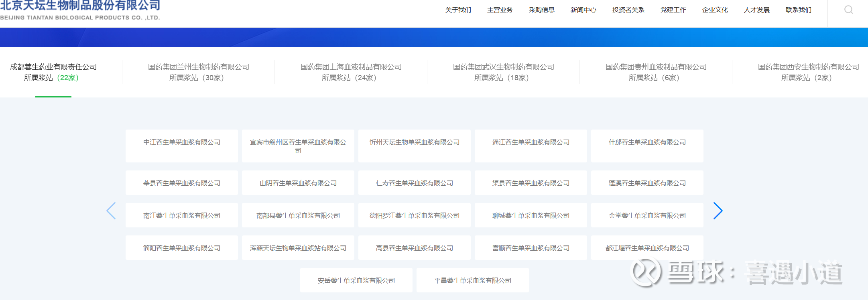Open the 人才发展 menu item
The height and width of the screenshot is (300, 868).
(x=756, y=10)
